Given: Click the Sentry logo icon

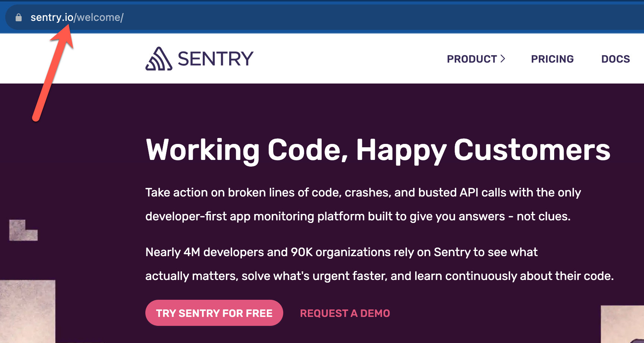Looking at the screenshot, I should [x=159, y=59].
